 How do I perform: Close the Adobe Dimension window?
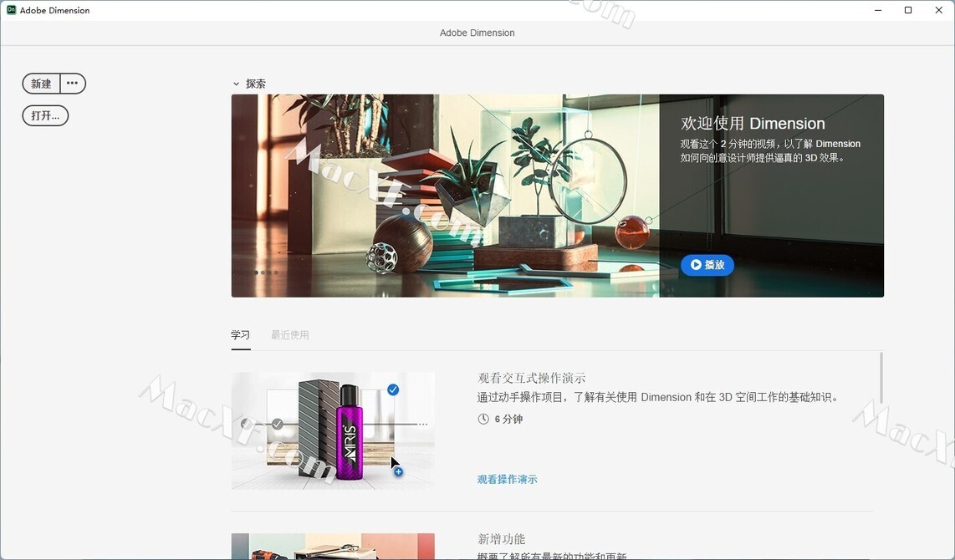pyautogui.click(x=938, y=10)
